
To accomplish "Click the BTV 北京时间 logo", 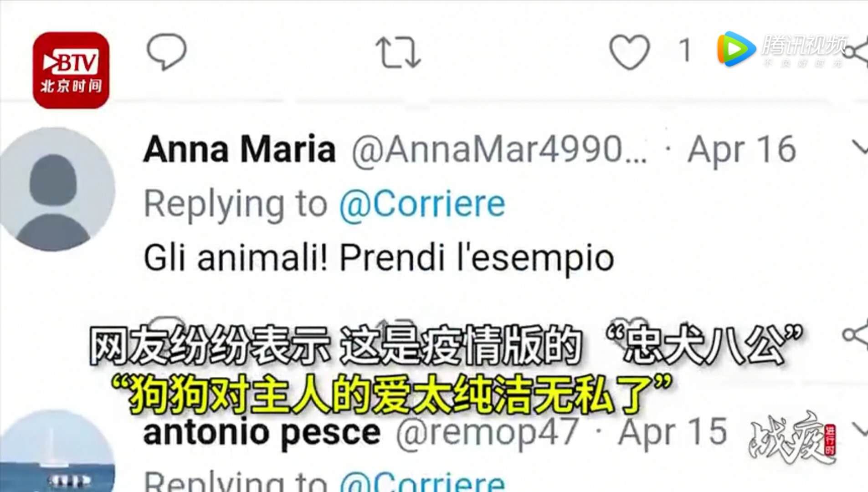I will [x=71, y=70].
